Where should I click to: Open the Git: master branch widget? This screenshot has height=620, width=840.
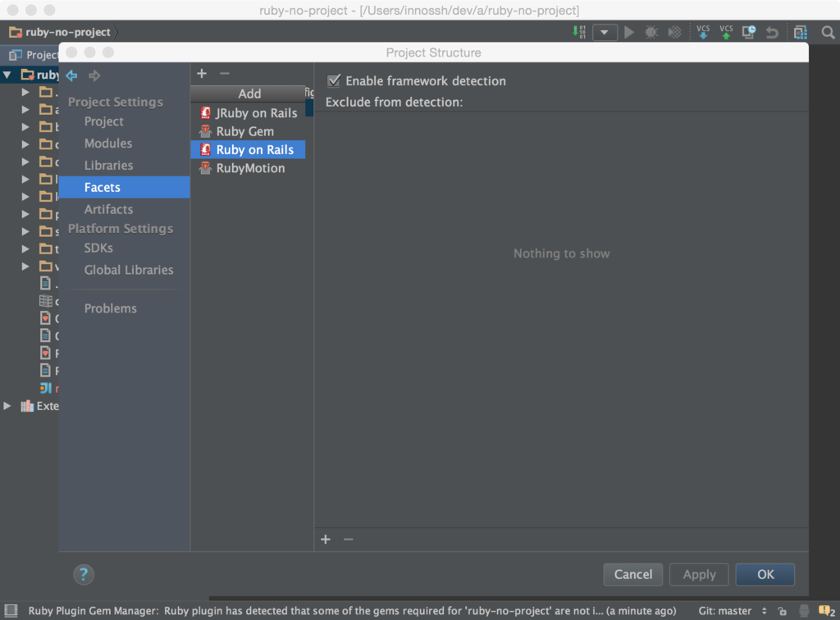733,611
